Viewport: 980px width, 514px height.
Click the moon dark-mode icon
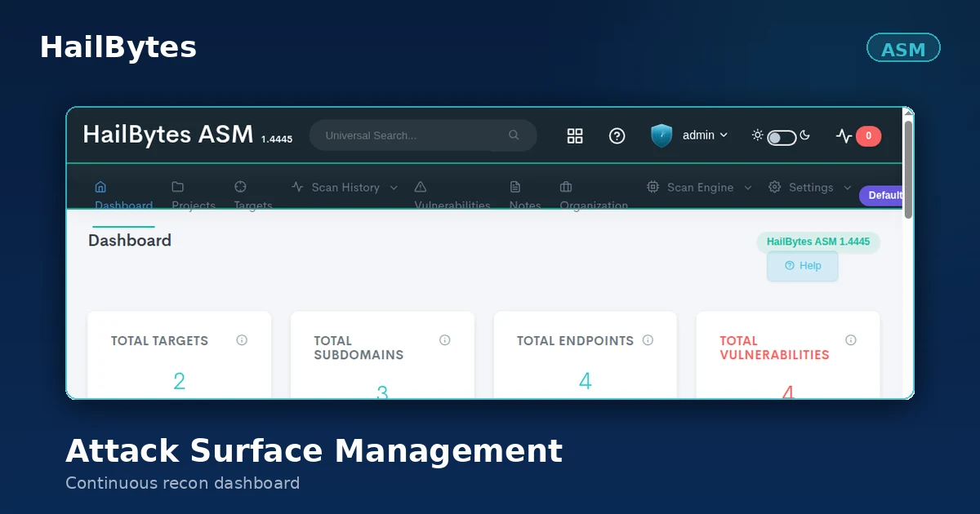click(x=804, y=135)
